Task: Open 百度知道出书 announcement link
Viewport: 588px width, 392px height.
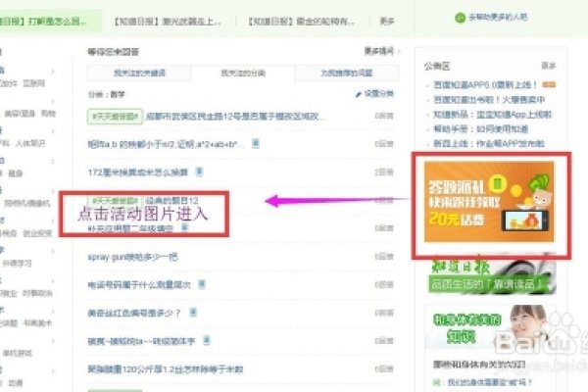Action: 489,100
